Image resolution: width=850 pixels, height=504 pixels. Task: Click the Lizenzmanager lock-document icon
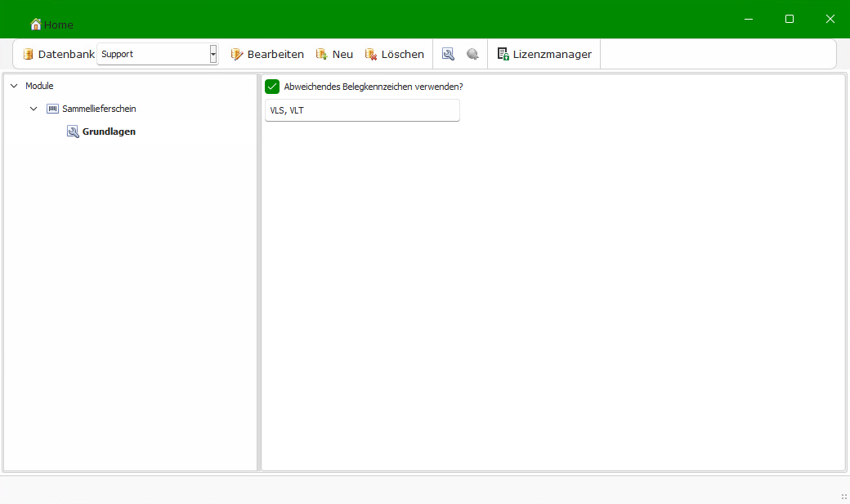click(503, 54)
